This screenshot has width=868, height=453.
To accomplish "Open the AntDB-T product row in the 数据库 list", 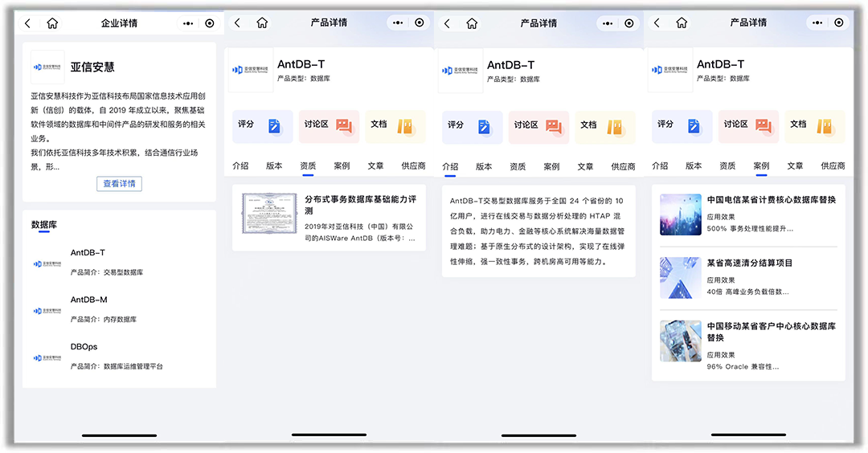I will [x=119, y=262].
